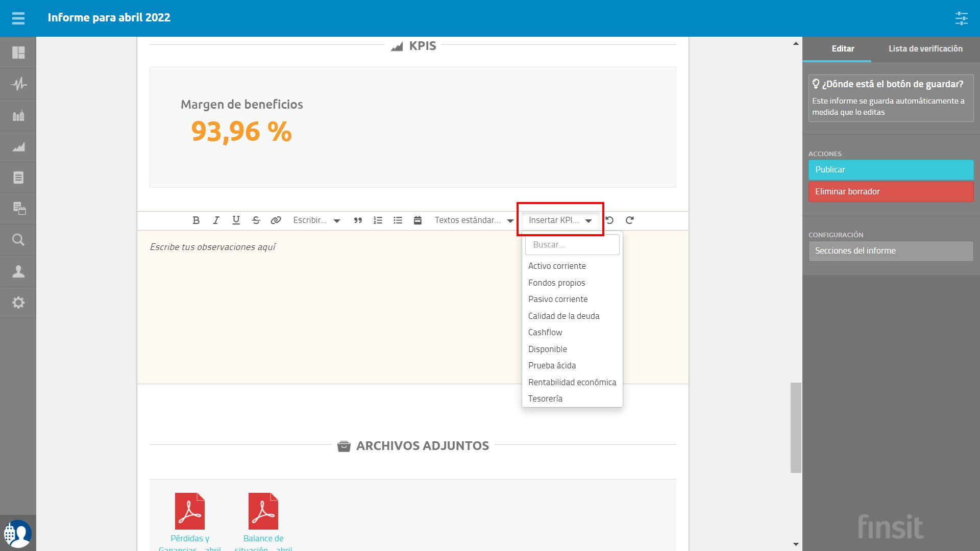Viewport: 980px width, 551px height.
Task: Toggle bold formatting
Action: click(x=196, y=220)
